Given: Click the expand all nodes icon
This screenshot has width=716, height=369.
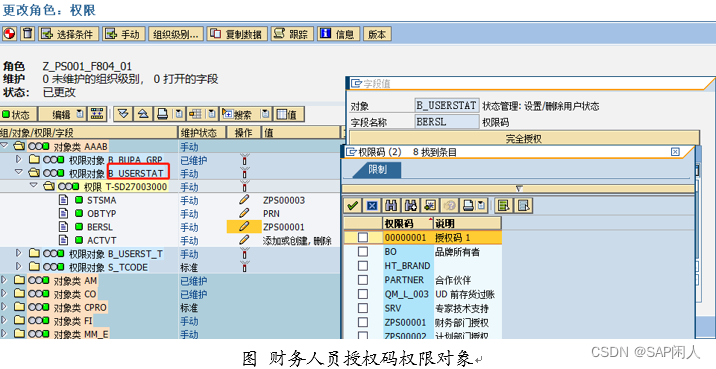Looking at the screenshot, I should coord(122,114).
